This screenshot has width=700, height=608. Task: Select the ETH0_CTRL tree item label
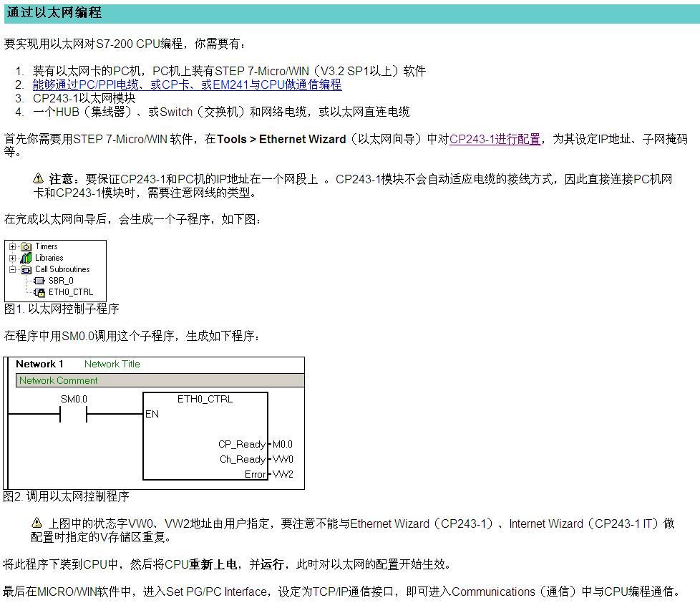coord(70,292)
